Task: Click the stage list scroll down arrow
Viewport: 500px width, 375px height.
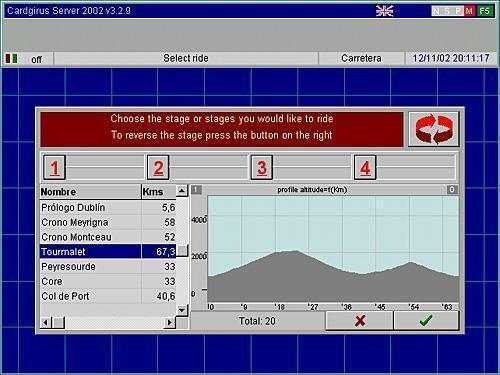Action: click(182, 310)
